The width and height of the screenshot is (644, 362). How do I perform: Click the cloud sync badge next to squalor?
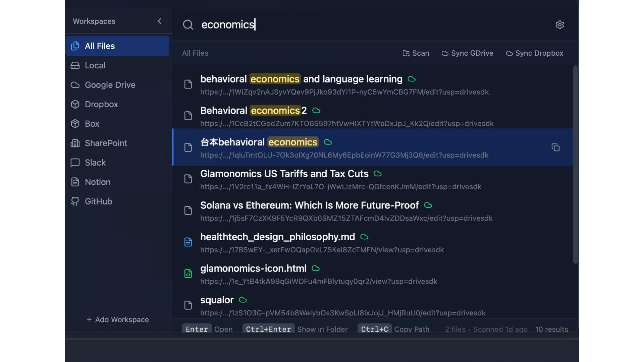coord(243,300)
